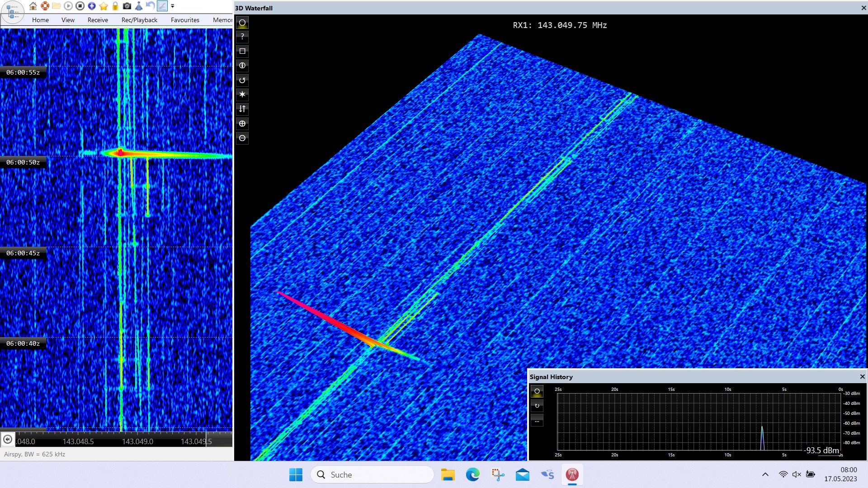Click the 06:00:50z waterfall timestamp

[23, 162]
